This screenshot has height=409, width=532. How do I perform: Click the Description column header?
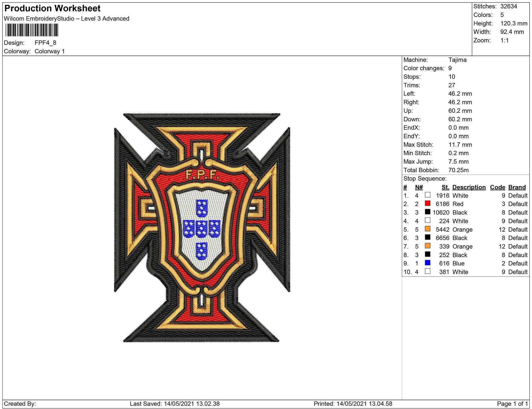click(x=469, y=187)
